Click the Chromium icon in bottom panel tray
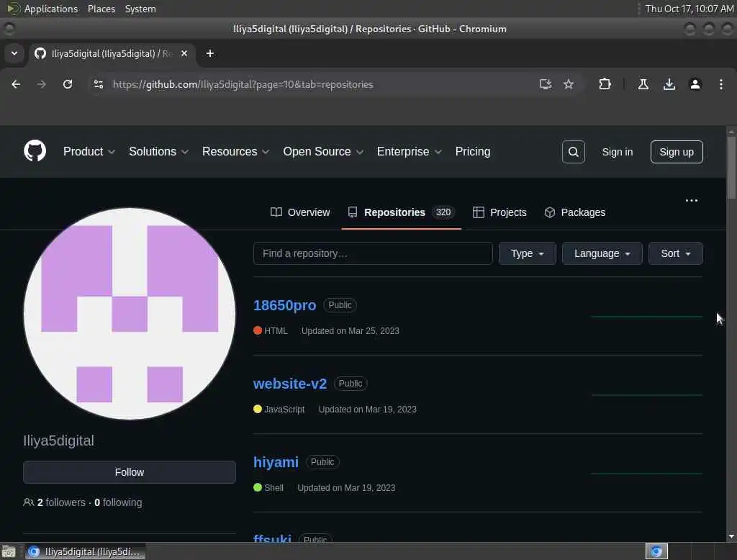 coord(656,551)
